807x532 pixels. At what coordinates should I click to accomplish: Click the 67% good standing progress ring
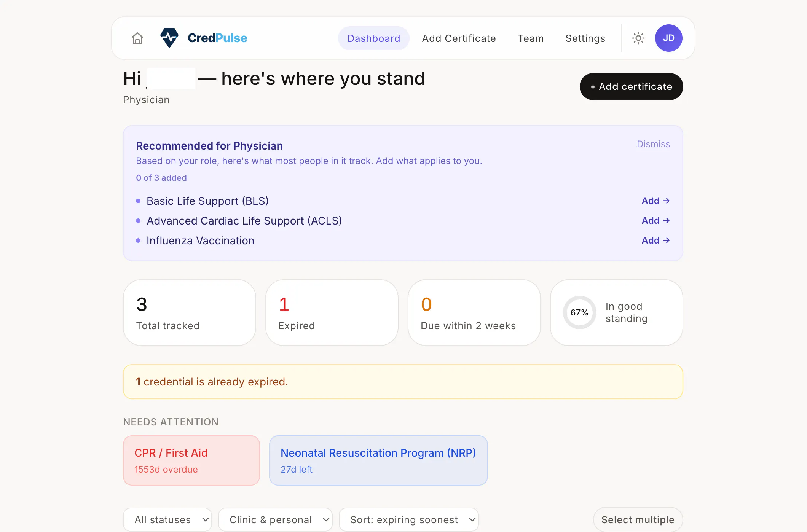coord(579,312)
